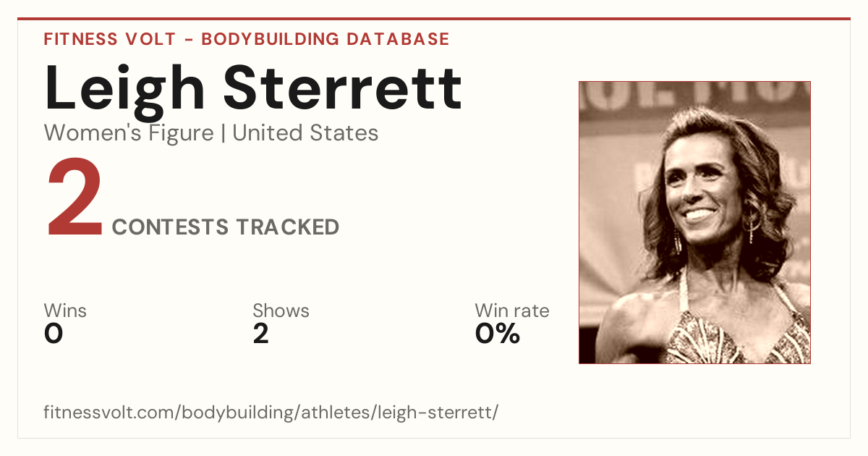
Task: Click the surname Sterrett in the title
Action: coord(342,88)
